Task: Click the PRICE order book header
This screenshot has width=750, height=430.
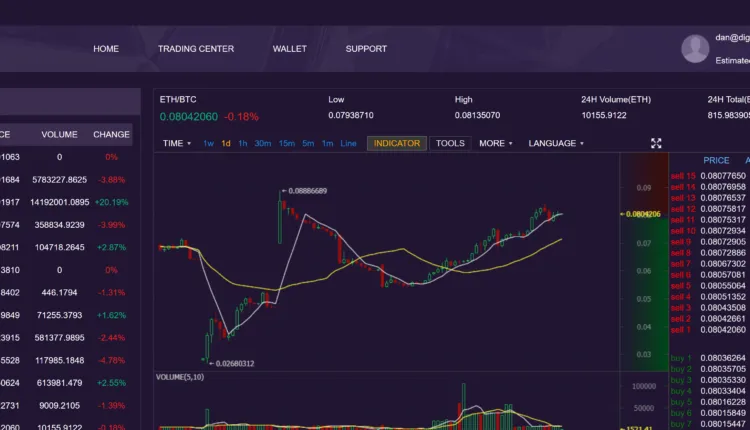Action: pos(716,160)
